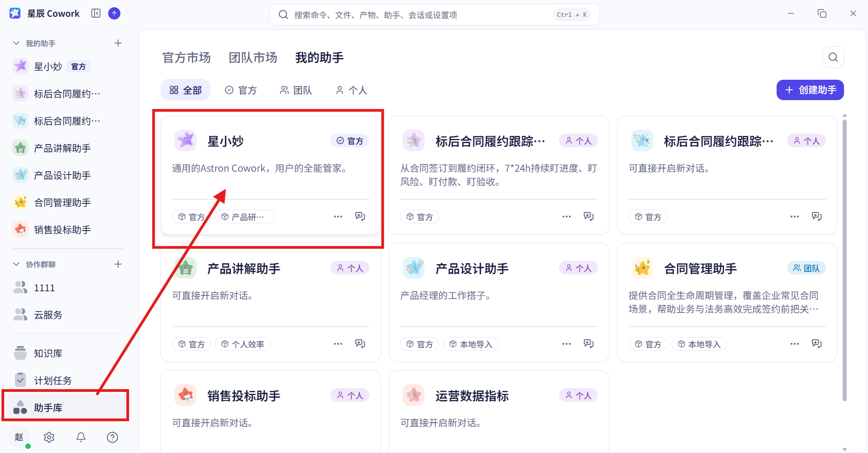Start chat with 产品设计助手 card
This screenshot has height=453, width=868.
tap(589, 344)
